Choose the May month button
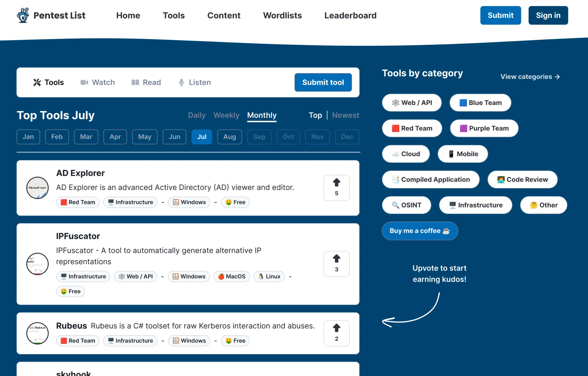The height and width of the screenshot is (376, 588). coord(145,137)
